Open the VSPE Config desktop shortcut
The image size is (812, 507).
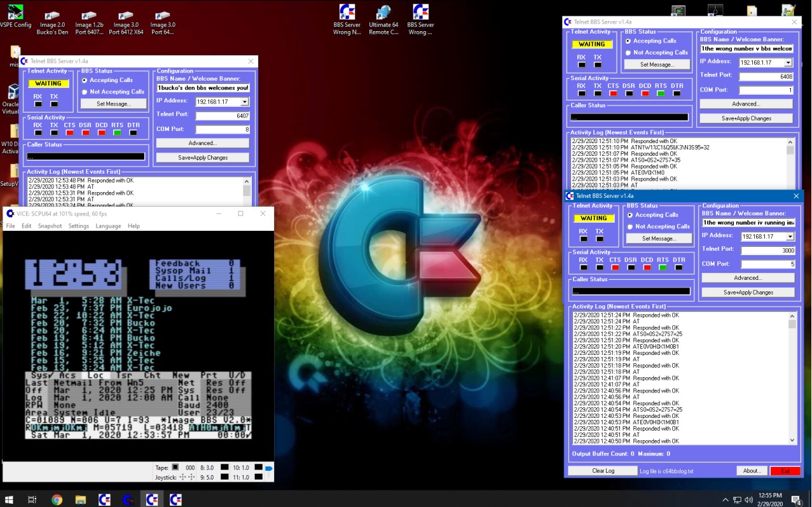[x=15, y=17]
